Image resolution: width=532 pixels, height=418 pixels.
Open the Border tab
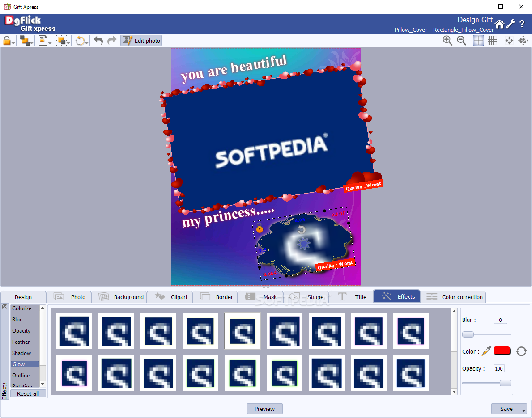[216, 297]
